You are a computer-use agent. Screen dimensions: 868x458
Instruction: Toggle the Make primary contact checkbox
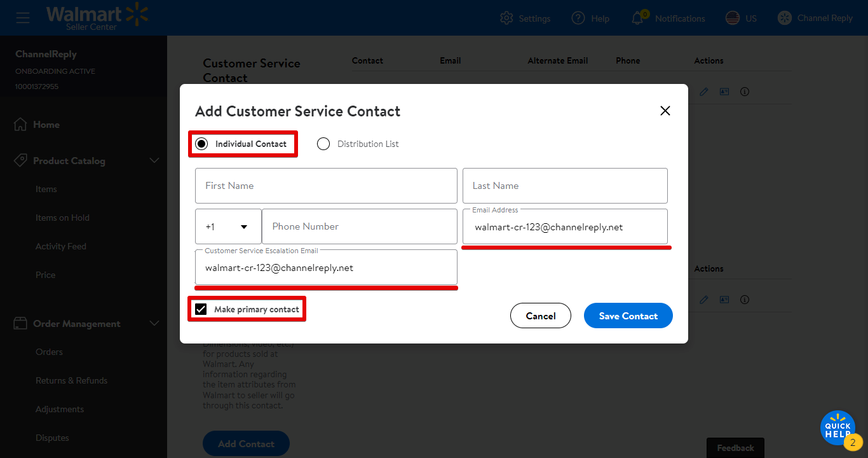(201, 309)
